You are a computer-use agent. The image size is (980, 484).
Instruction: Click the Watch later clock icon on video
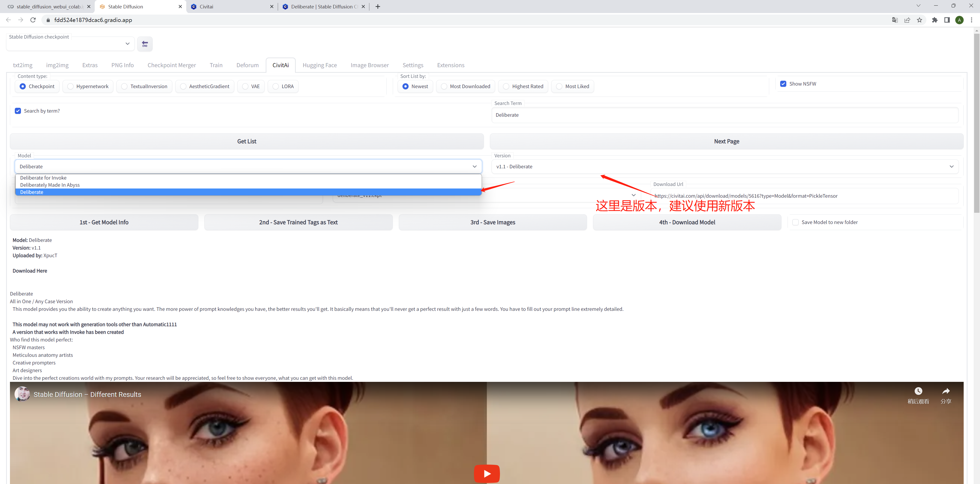coord(918,391)
